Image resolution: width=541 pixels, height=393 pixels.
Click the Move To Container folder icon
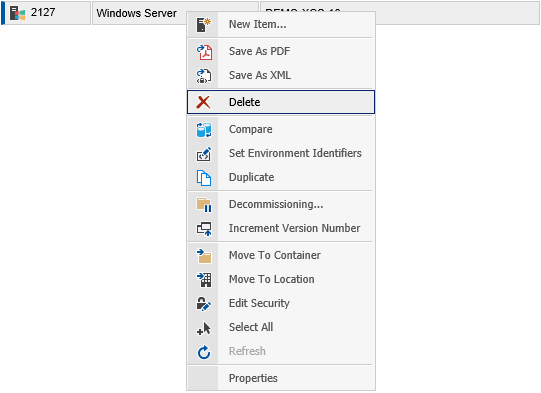click(x=204, y=256)
